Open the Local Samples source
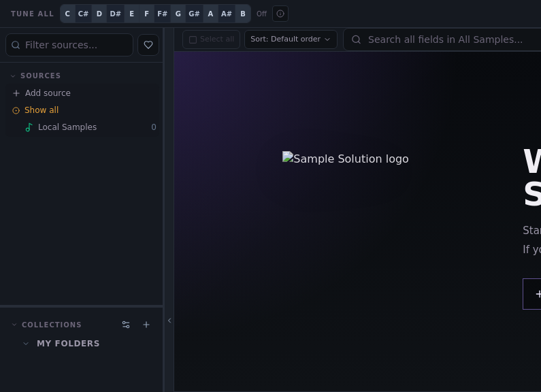Image resolution: width=541 pixels, height=392 pixels. pos(83,127)
